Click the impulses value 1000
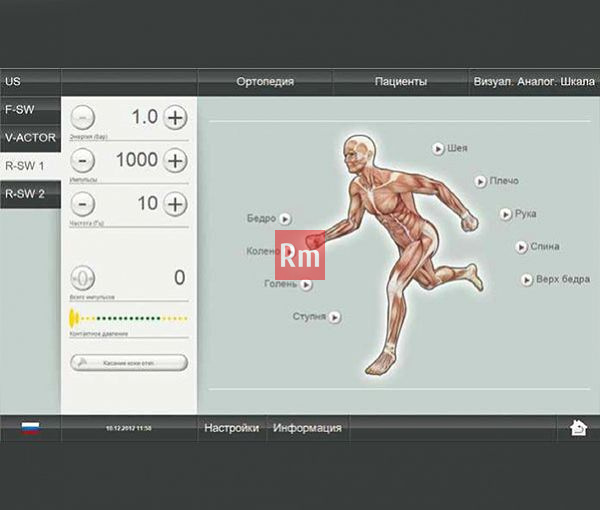Image resolution: width=600 pixels, height=510 pixels. coord(137,160)
